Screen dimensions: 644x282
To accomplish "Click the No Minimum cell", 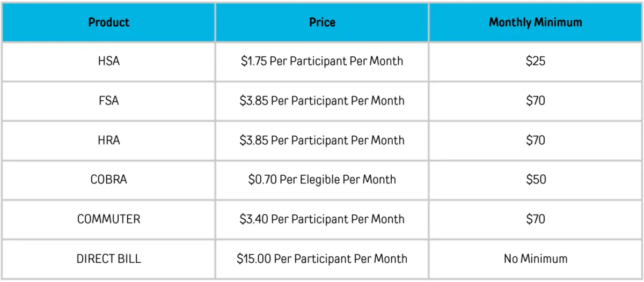I will tap(535, 258).
